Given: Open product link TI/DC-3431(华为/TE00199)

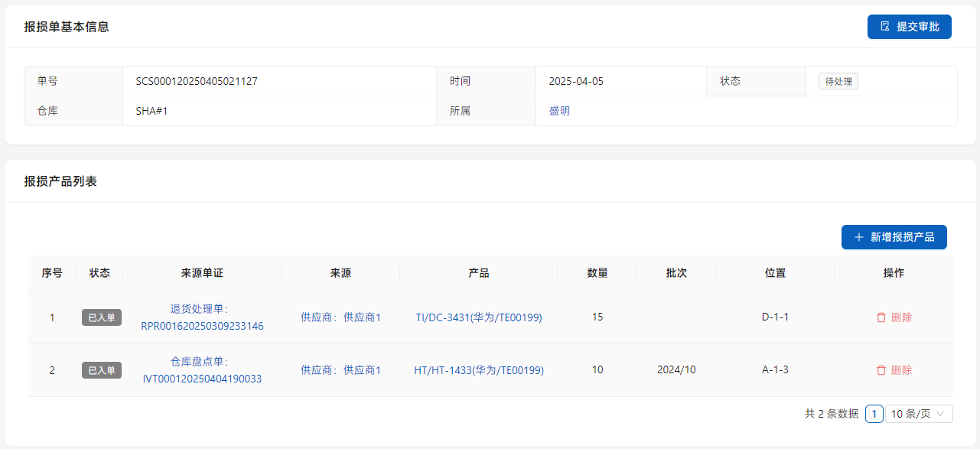Looking at the screenshot, I should pos(478,317).
